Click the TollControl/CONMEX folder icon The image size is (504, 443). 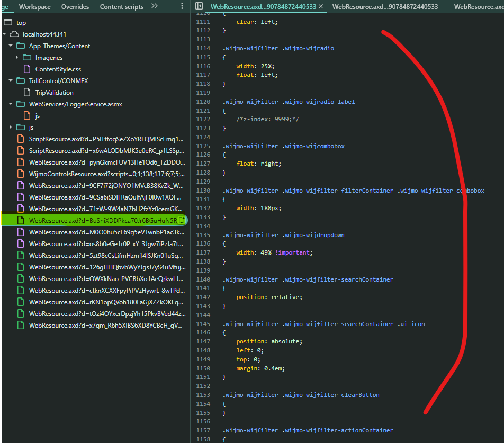tap(21, 80)
